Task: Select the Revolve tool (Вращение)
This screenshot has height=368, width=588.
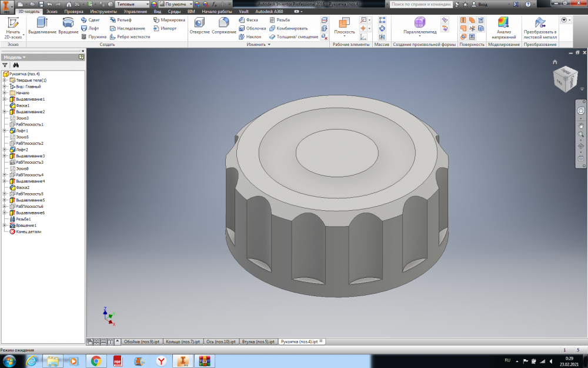Action: pyautogui.click(x=68, y=26)
